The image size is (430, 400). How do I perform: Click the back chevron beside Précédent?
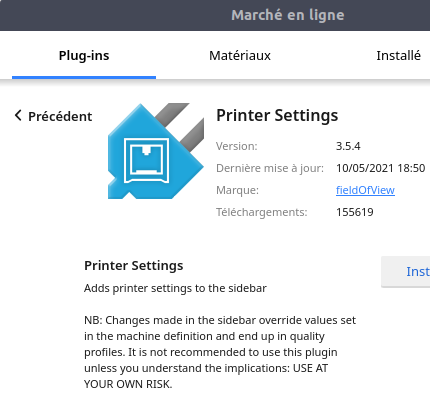click(x=18, y=116)
